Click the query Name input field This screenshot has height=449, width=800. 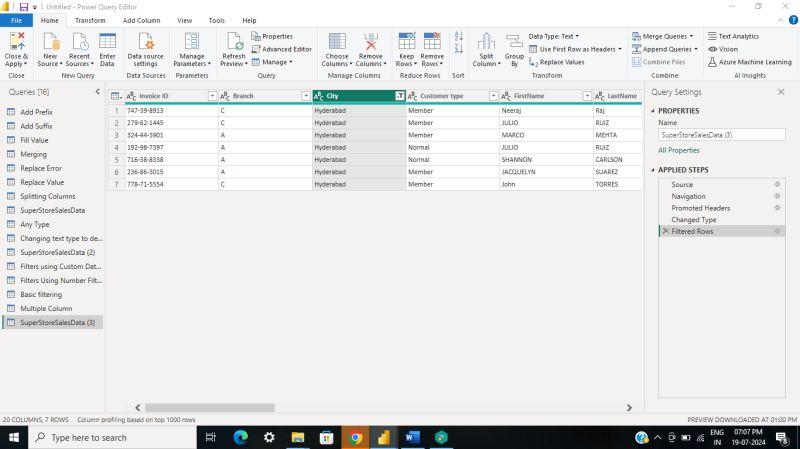[720, 134]
